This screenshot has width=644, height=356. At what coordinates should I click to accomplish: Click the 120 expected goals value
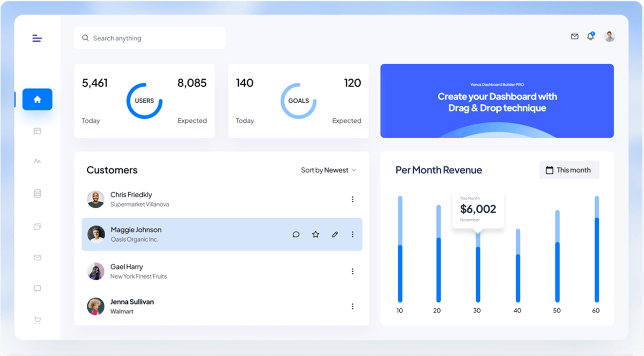(352, 83)
